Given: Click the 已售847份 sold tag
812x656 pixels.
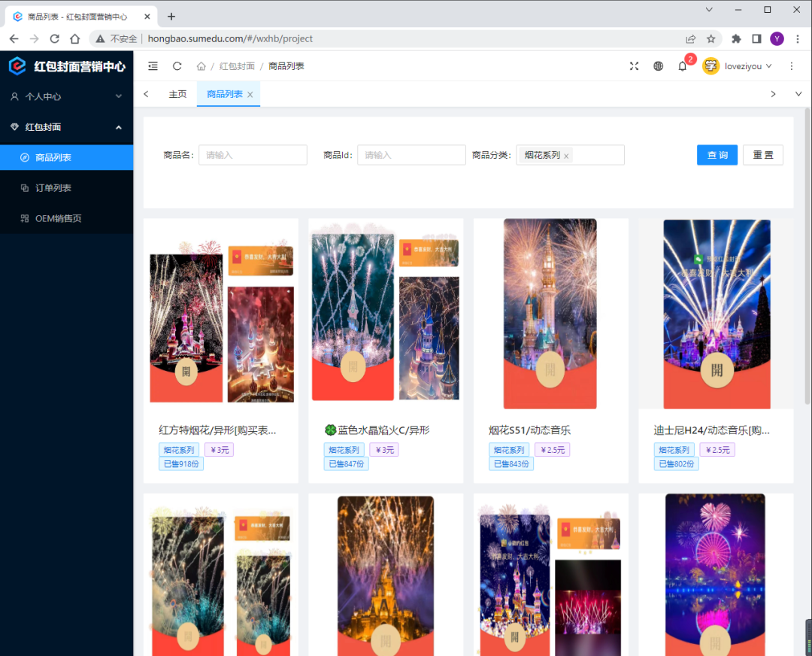Looking at the screenshot, I should point(346,464).
